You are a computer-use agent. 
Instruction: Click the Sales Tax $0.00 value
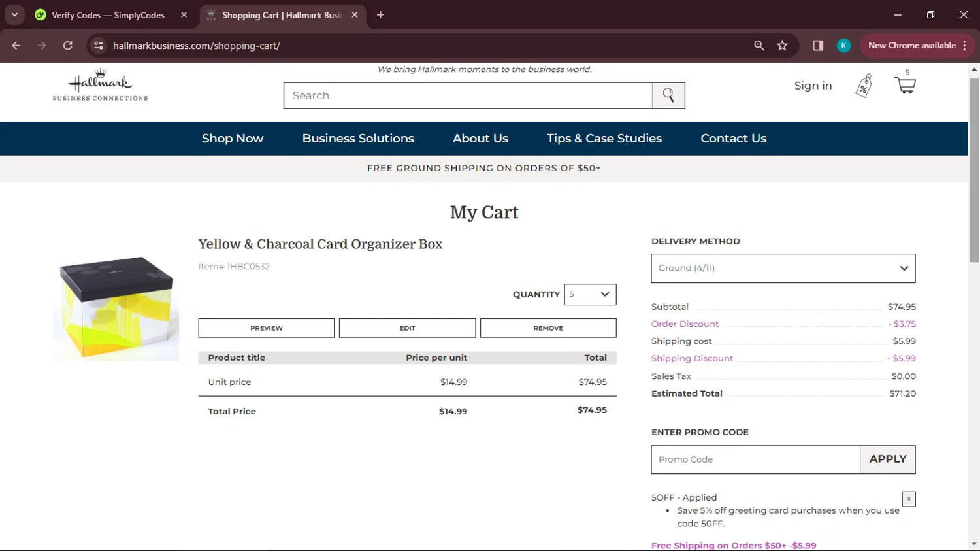pos(904,376)
